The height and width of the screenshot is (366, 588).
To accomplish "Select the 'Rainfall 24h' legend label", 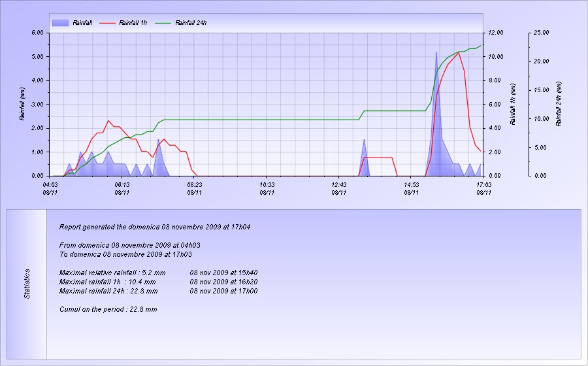I will (191, 23).
